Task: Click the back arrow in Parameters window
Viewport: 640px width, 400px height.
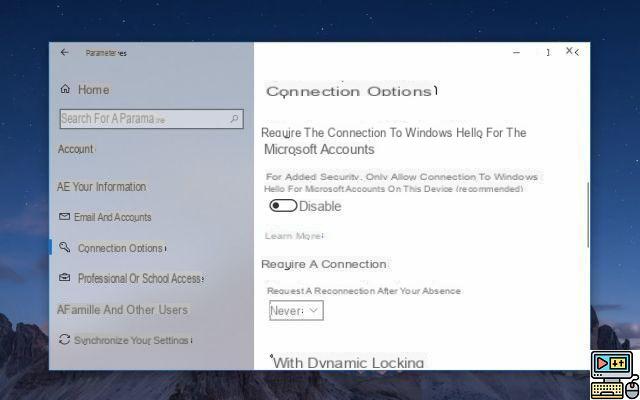Action: (x=64, y=52)
